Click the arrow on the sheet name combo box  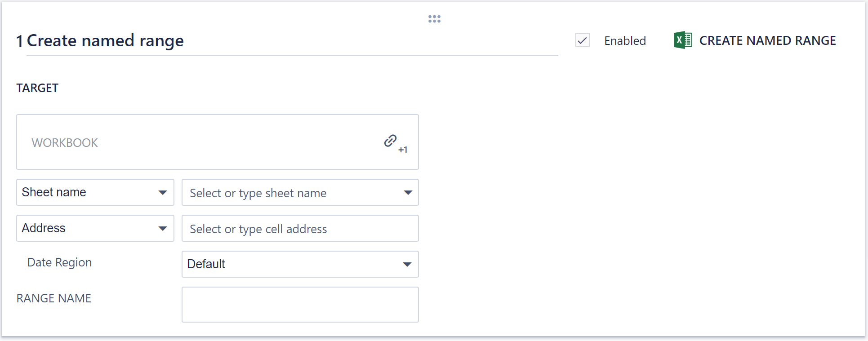point(408,193)
